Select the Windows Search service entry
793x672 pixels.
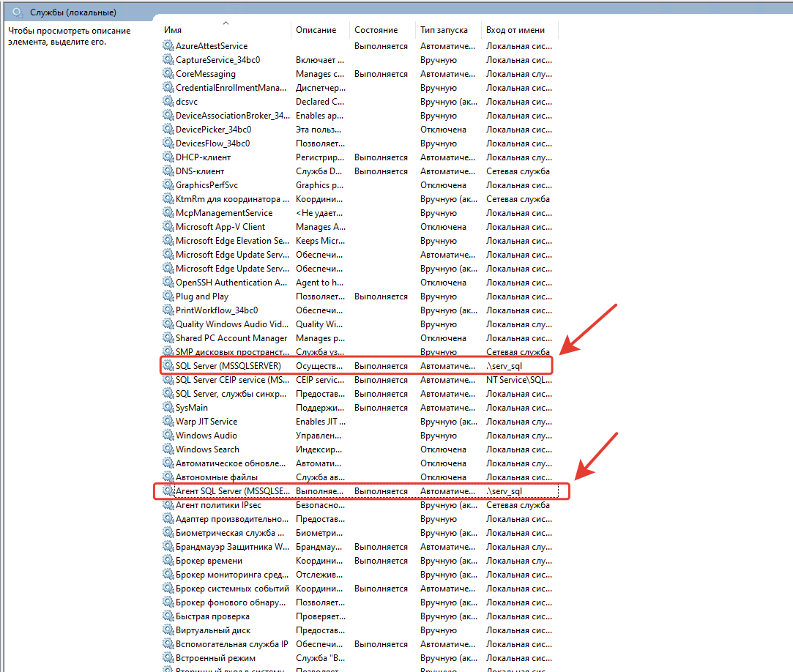click(x=207, y=449)
